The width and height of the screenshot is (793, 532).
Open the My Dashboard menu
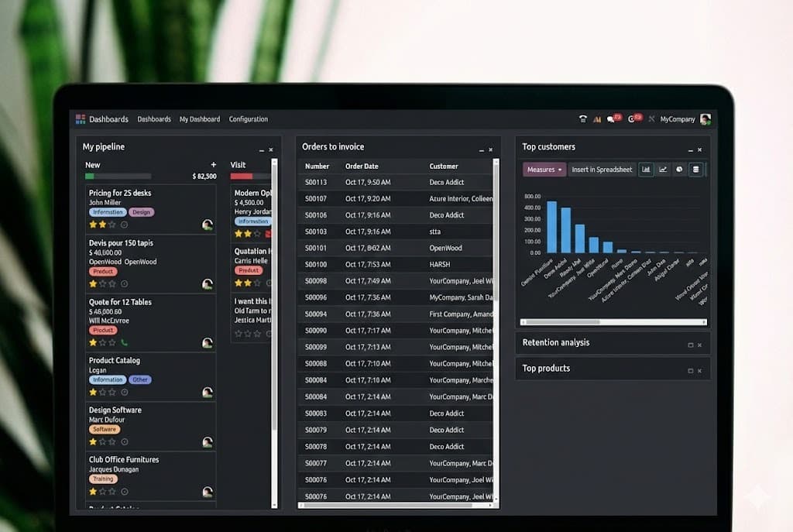coord(199,118)
